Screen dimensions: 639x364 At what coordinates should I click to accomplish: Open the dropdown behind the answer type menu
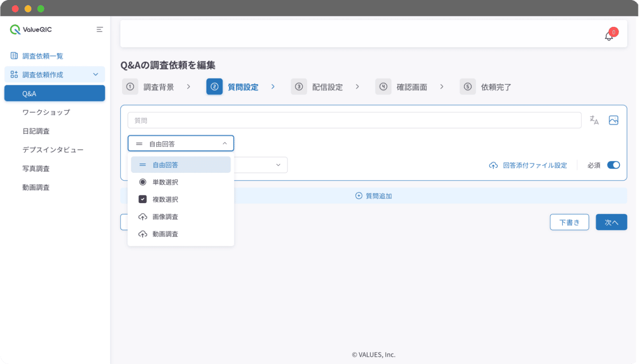[278, 165]
